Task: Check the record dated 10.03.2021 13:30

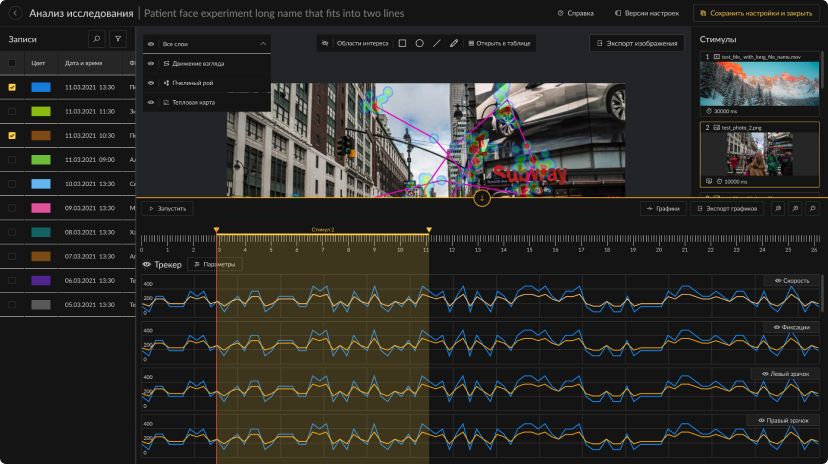Action: coord(12,184)
